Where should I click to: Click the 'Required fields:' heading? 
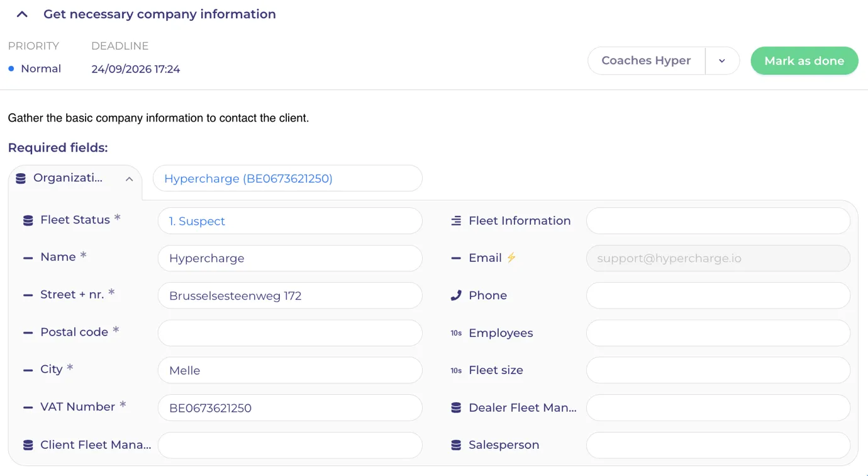(x=58, y=148)
